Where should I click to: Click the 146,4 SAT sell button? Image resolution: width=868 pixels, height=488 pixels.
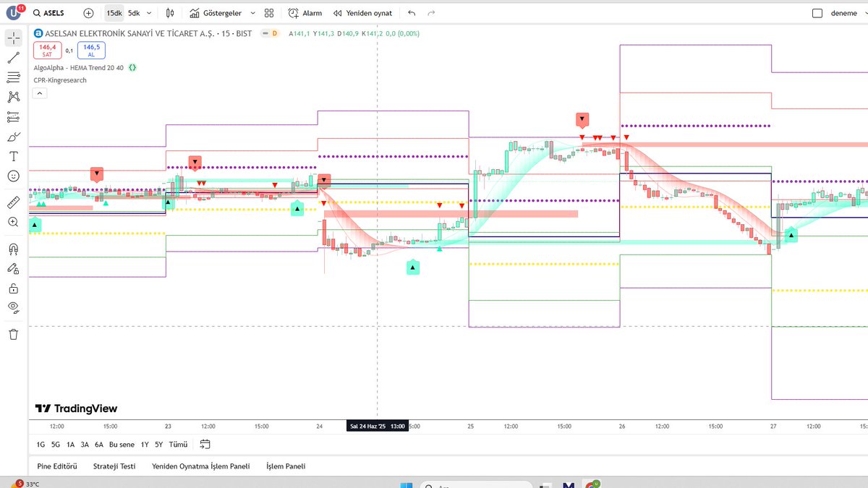[47, 50]
